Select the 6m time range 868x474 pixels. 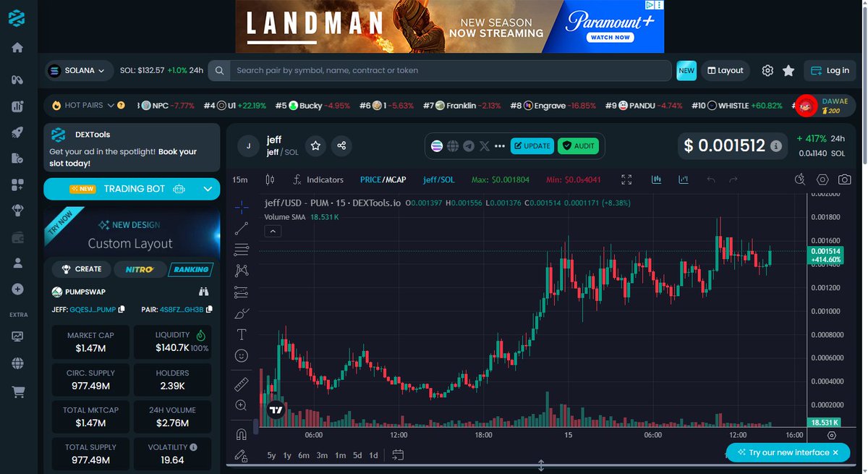(304, 455)
